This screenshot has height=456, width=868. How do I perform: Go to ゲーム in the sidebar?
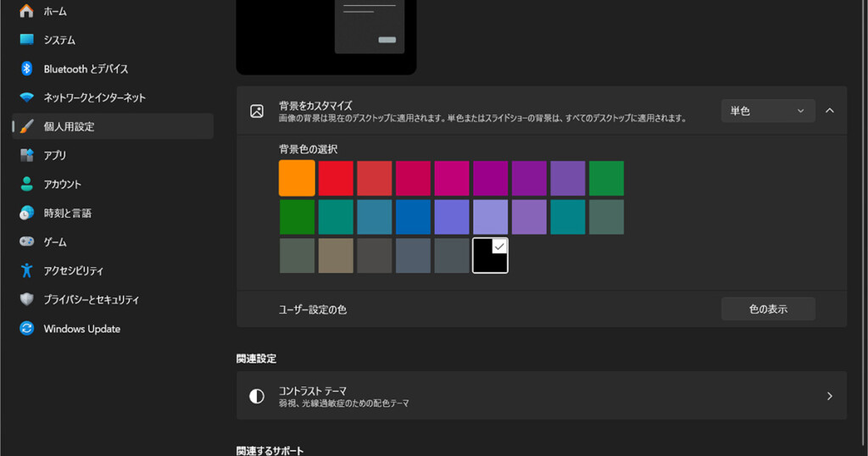tap(113, 242)
